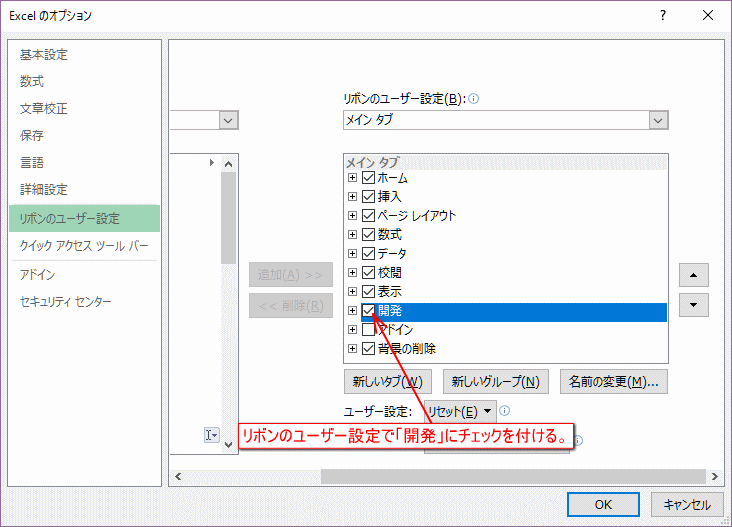Toggle the データ tab checkbox

click(x=368, y=253)
